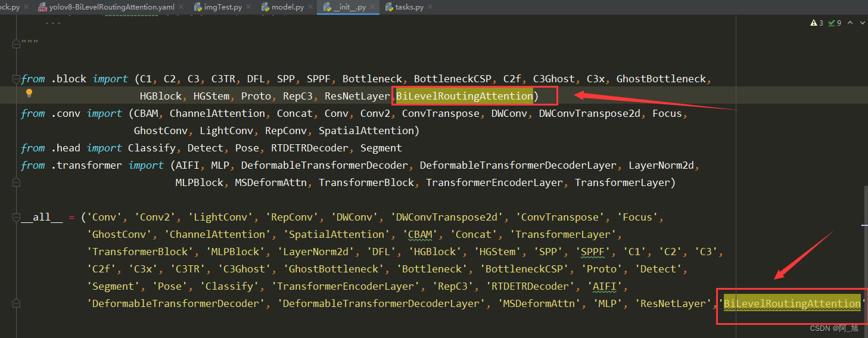Close the model.py tab
868x338 pixels.
click(x=311, y=7)
